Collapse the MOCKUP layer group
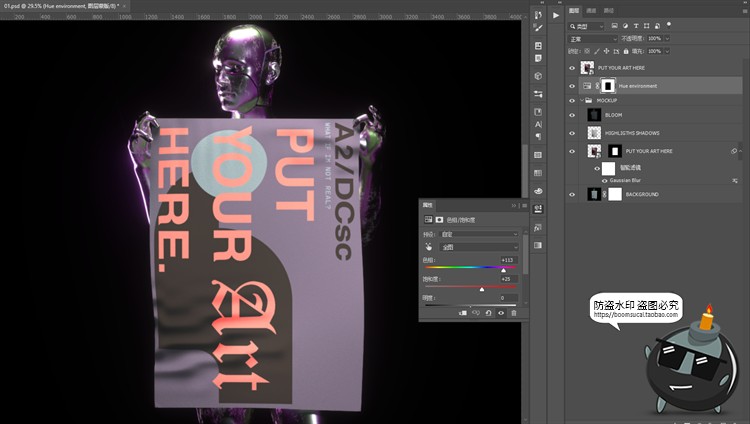Image resolution: width=750 pixels, height=424 pixels. (580, 101)
